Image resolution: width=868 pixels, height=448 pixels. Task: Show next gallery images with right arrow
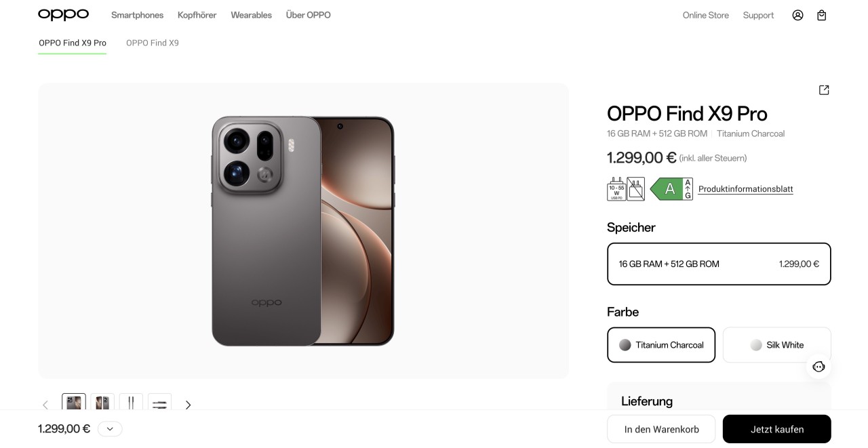[188, 405]
